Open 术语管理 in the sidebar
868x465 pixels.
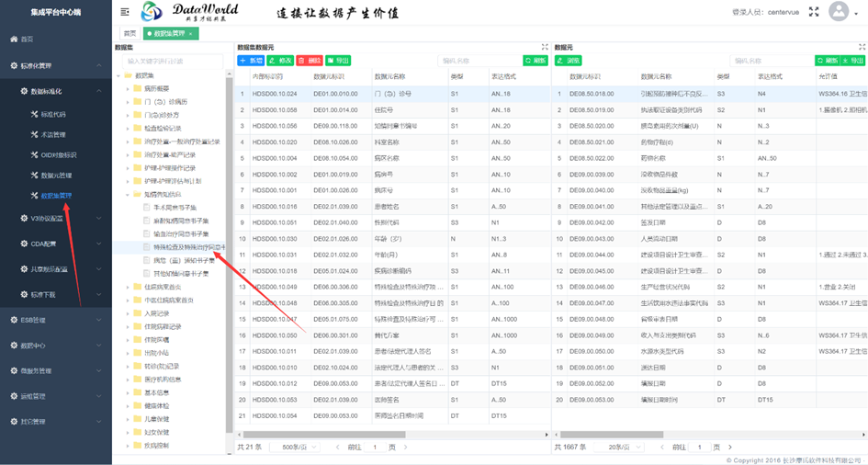(48, 134)
